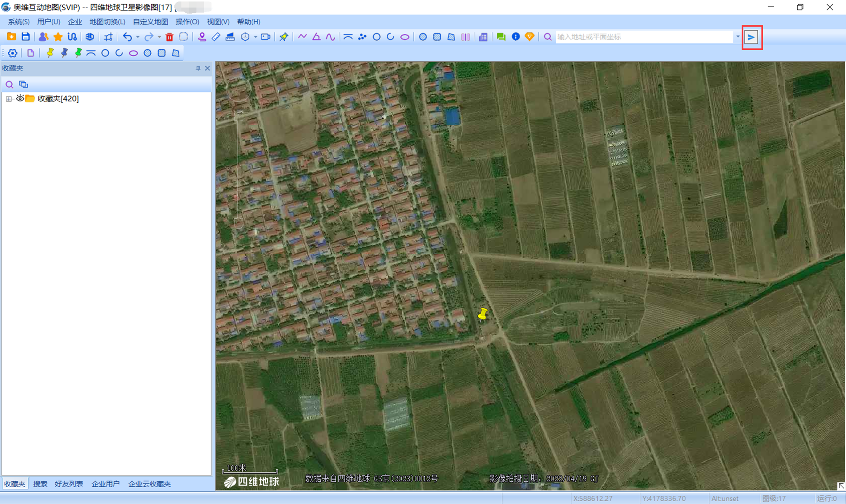Open the undo history dropdown arrow
Image resolution: width=846 pixels, height=504 pixels.
pos(138,37)
